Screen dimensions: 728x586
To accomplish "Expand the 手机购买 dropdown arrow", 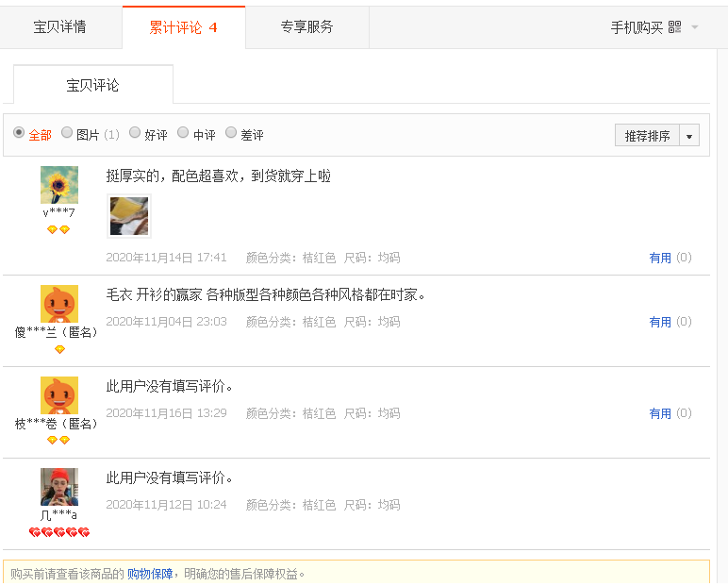I will (695, 27).
